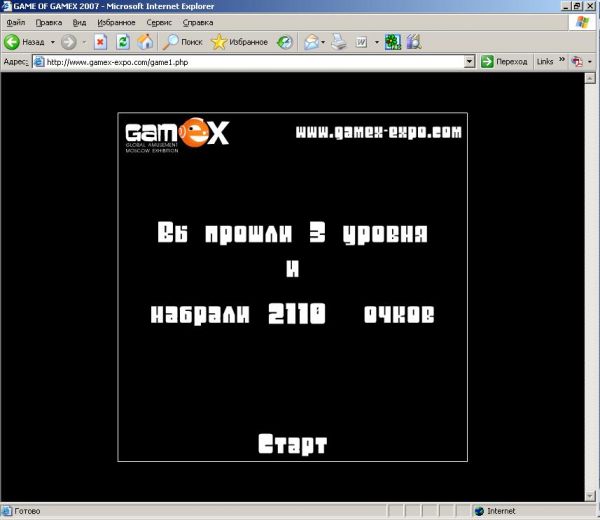This screenshot has height=520, width=600.
Task: Refresh the page with the green arrows icon
Action: 123,42
